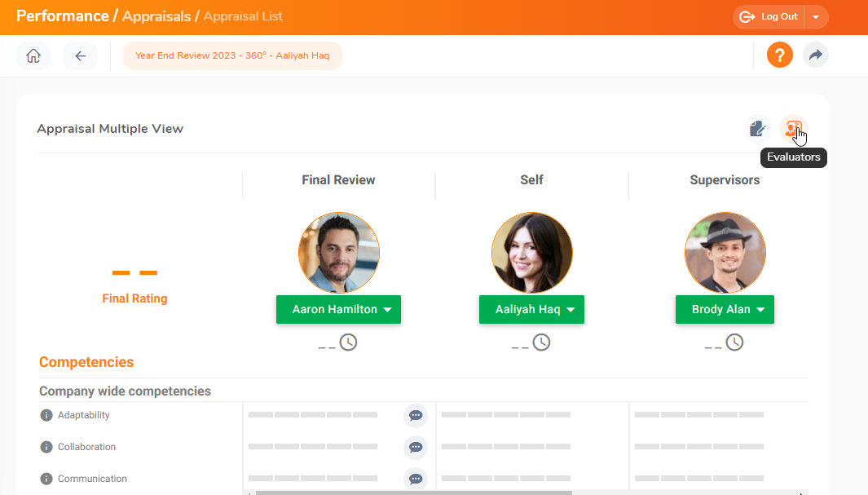Image resolution: width=868 pixels, height=495 pixels.
Task: Open comment bubble for Adaptability
Action: 416,415
